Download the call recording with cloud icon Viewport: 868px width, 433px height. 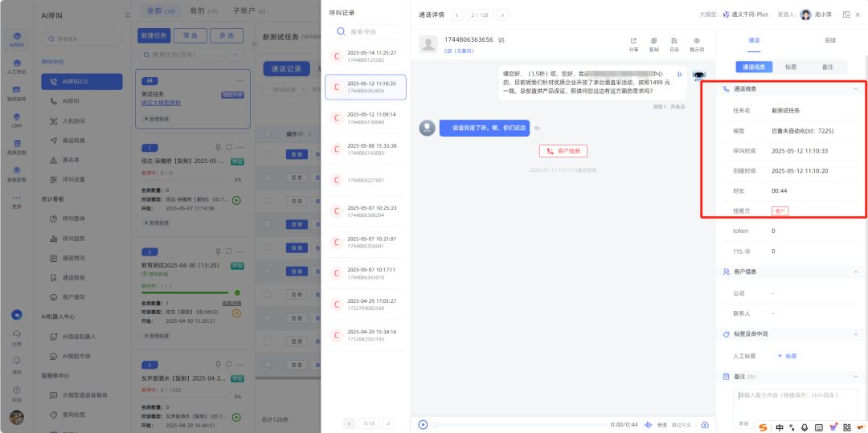tap(705, 424)
